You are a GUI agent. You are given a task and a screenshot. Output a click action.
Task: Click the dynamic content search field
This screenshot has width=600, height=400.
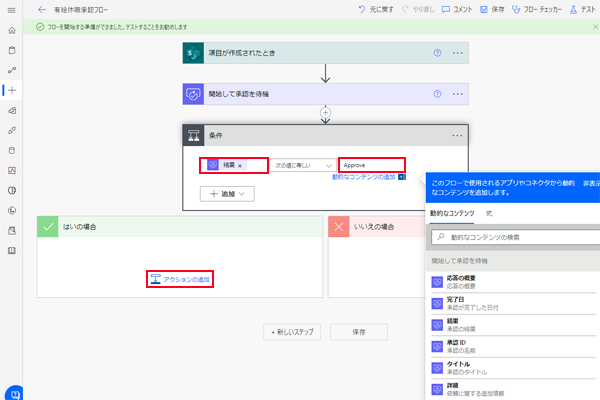tap(516, 237)
